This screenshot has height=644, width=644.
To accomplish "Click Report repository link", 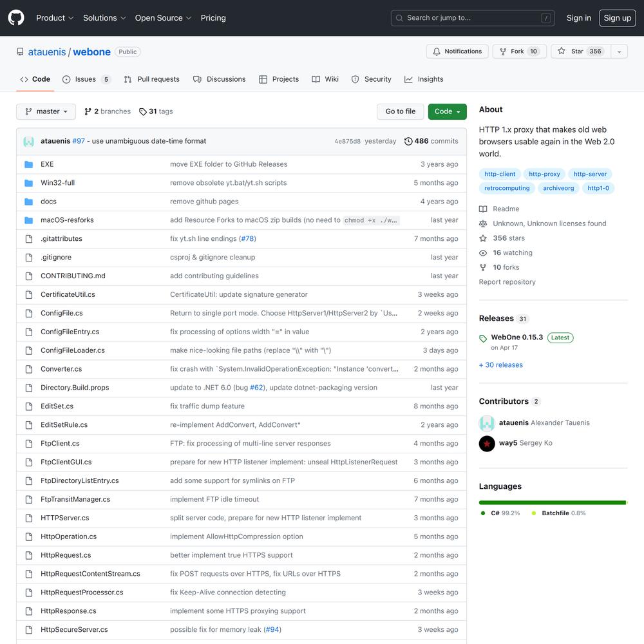I will (x=507, y=282).
